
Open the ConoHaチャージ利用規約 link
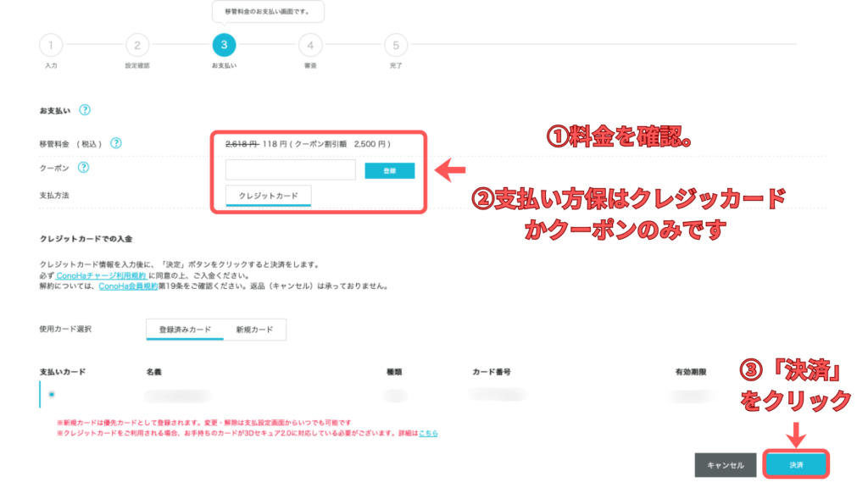(102, 276)
